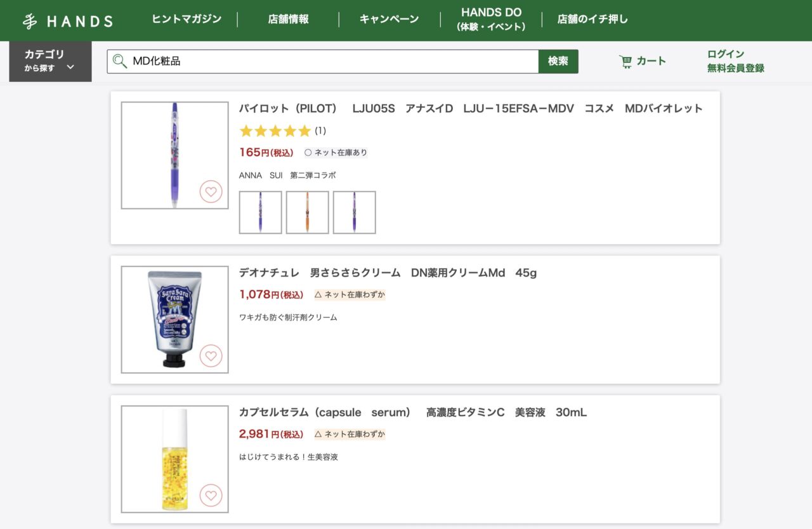
Task: Open HANDS DO (体験・イベント) menu
Action: [x=492, y=20]
